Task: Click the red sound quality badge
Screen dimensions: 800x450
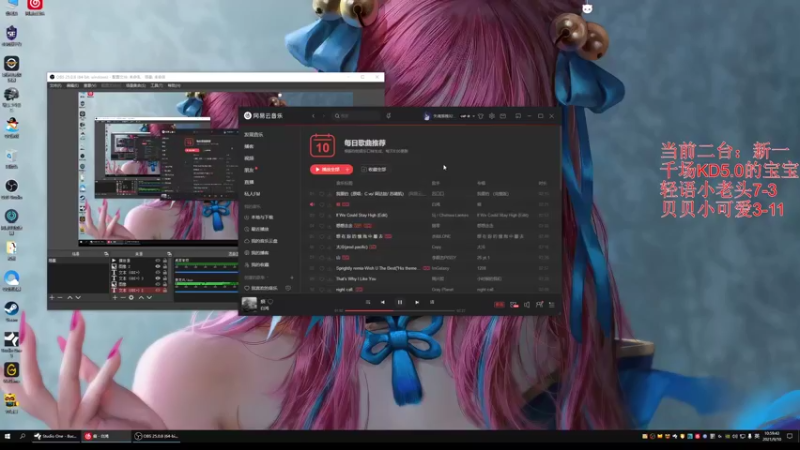Action: [499, 305]
